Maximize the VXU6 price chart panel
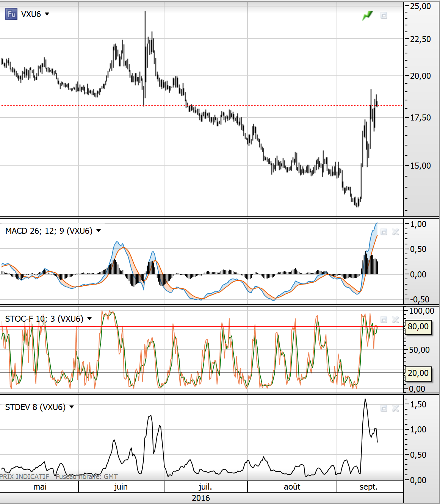The width and height of the screenshot is (440, 504). [x=384, y=16]
